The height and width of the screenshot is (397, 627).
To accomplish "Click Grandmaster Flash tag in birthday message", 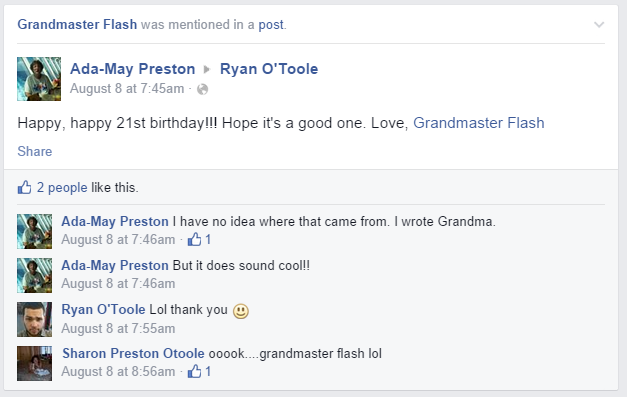I will 479,123.
